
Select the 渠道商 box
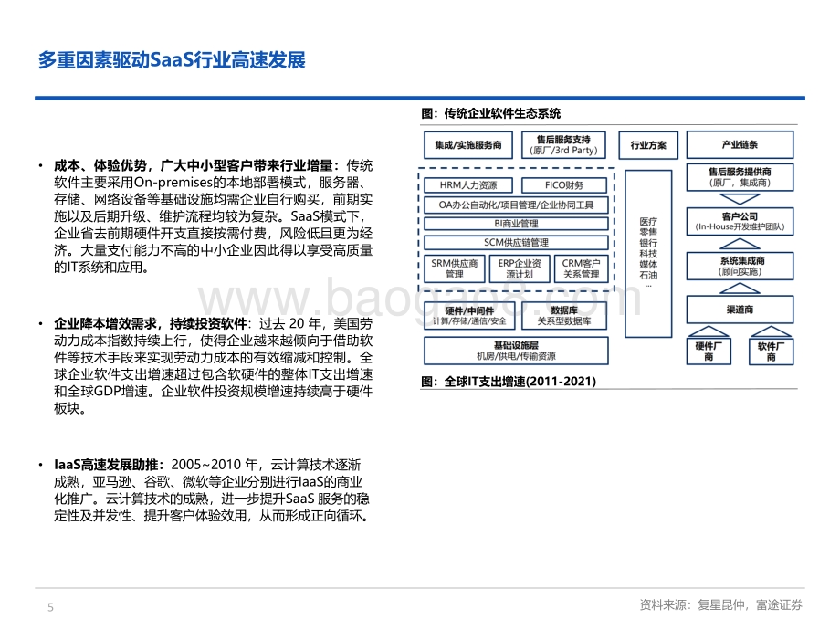pyautogui.click(x=740, y=310)
